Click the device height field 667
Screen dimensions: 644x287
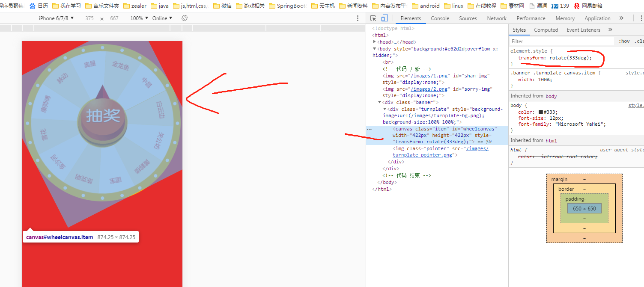tap(114, 18)
